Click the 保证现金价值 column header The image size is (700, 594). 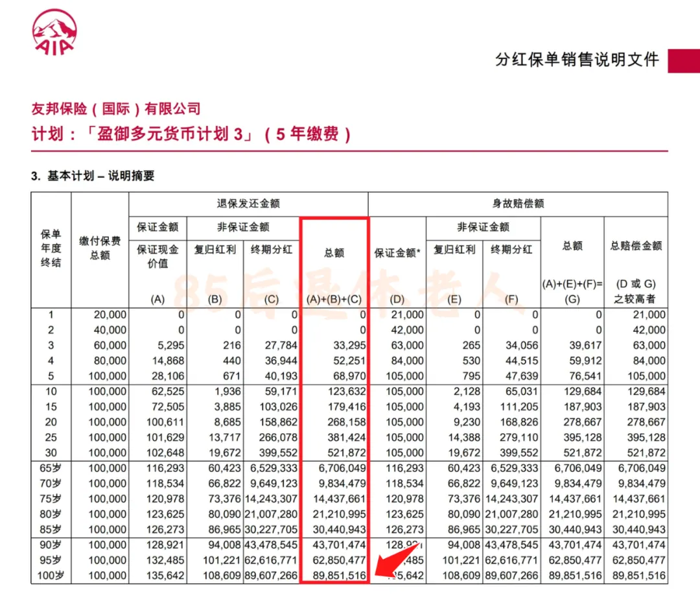[x=157, y=256]
